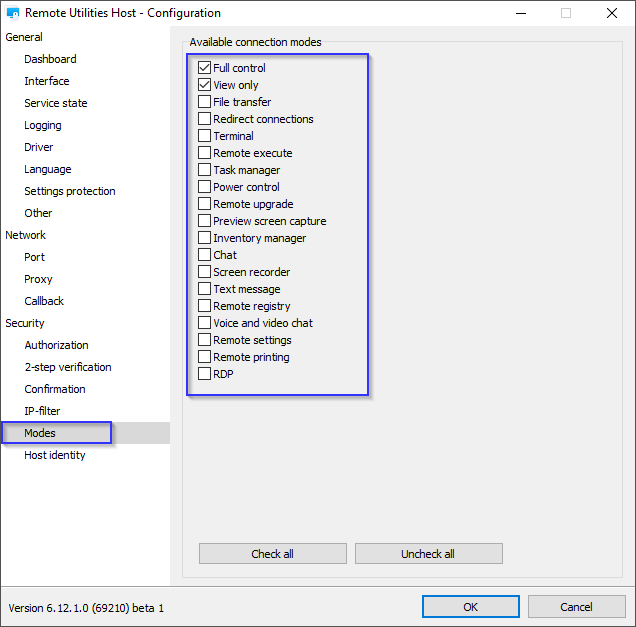The height and width of the screenshot is (627, 636).
Task: Open the Dashboard settings page
Action: pyautogui.click(x=50, y=59)
